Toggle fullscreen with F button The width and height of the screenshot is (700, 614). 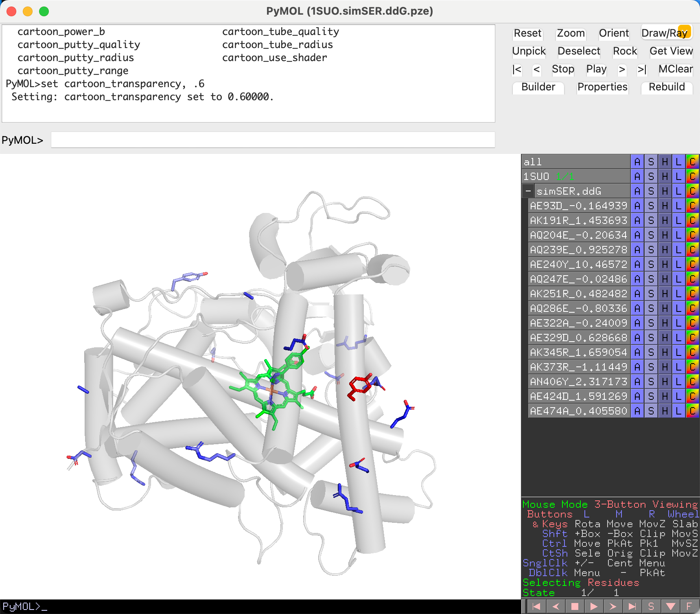(689, 606)
